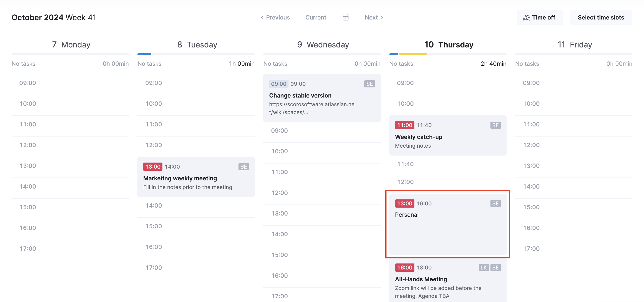Viewport: 644px width, 302px height.
Task: Click Tuesday's 1h 00min total
Action: pos(242,64)
